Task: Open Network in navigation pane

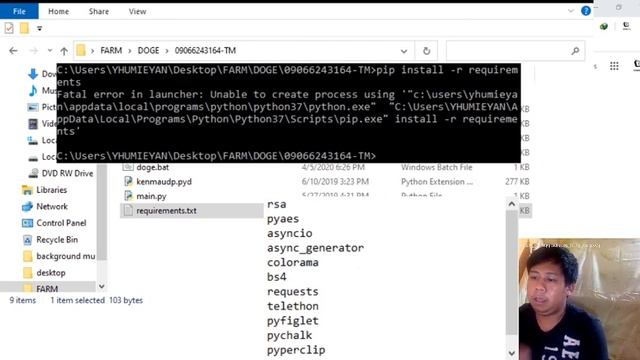Action: [52, 207]
